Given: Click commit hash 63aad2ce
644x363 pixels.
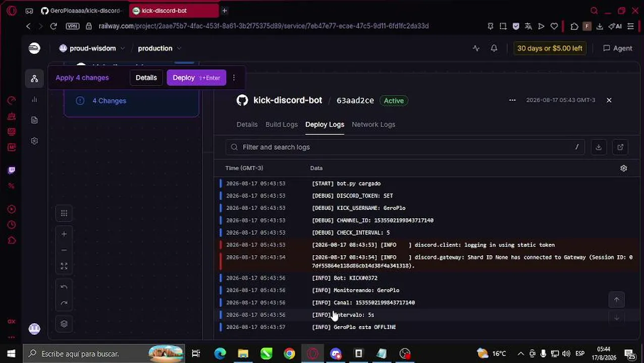Looking at the screenshot, I should point(355,100).
